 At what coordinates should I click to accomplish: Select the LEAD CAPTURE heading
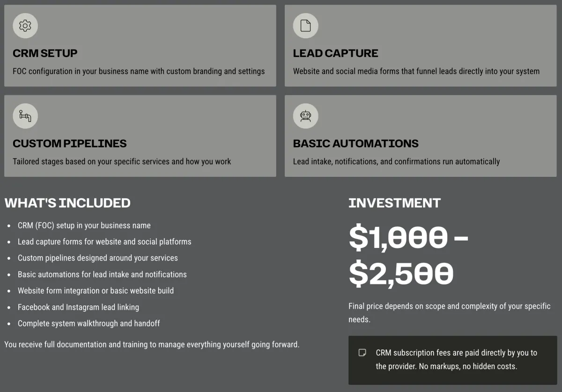coord(335,53)
